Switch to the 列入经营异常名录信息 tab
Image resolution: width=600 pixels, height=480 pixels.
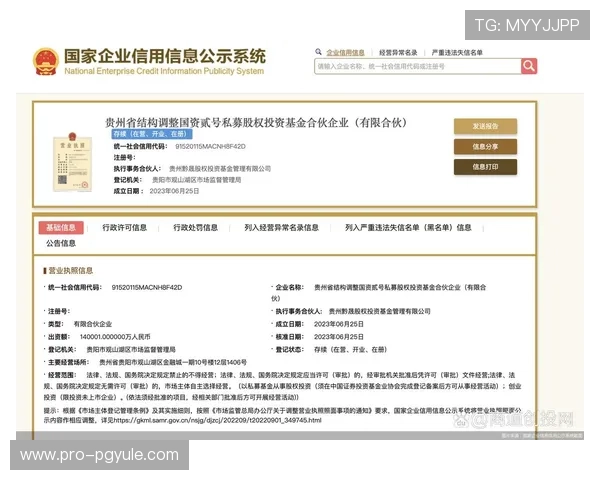[282, 228]
